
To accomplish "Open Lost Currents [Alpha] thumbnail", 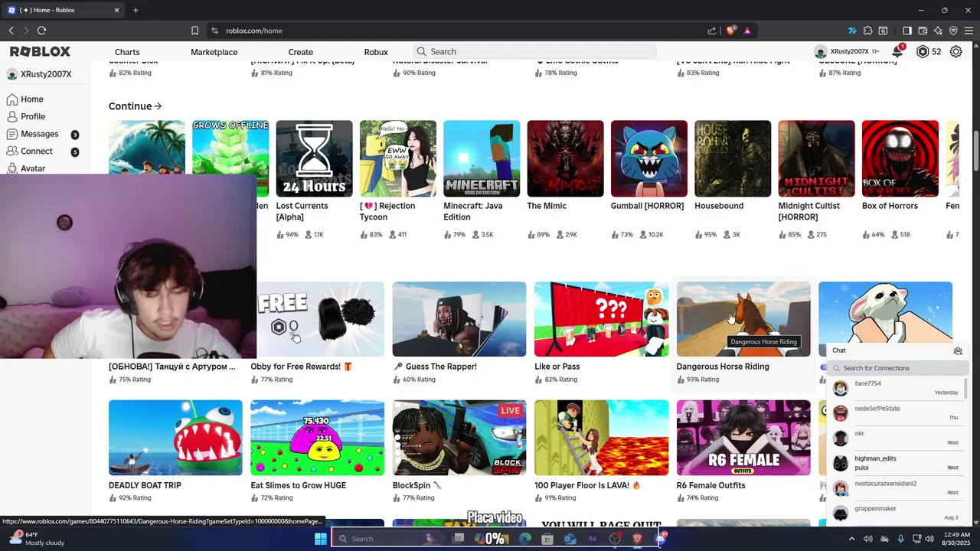I will coord(314,158).
